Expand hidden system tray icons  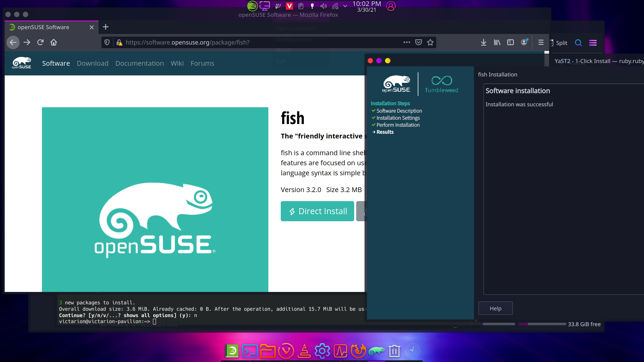point(345,6)
